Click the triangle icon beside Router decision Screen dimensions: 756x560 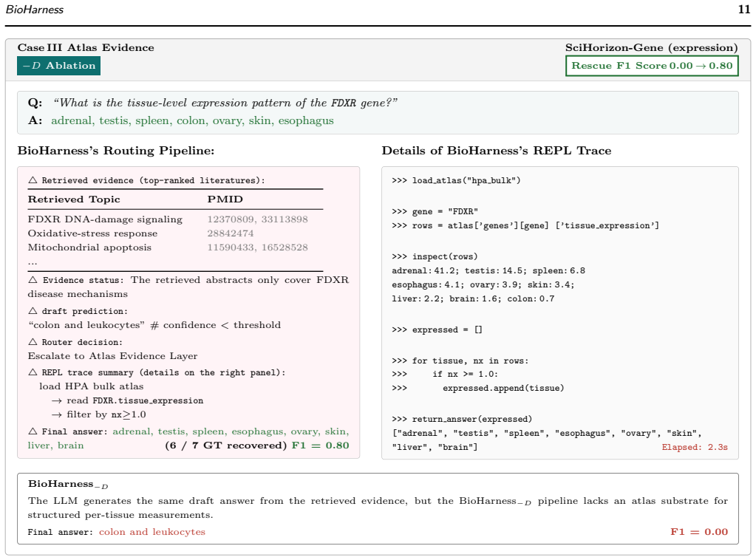(33, 341)
